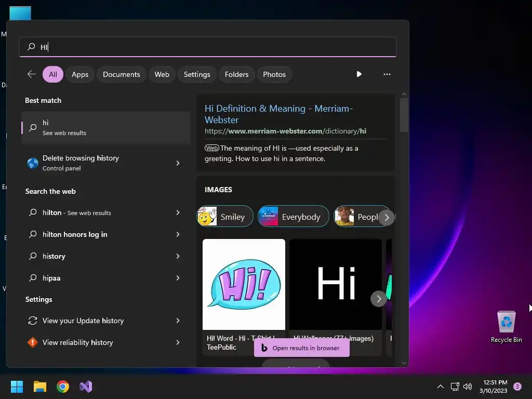Go back with the left arrow icon

(32, 74)
